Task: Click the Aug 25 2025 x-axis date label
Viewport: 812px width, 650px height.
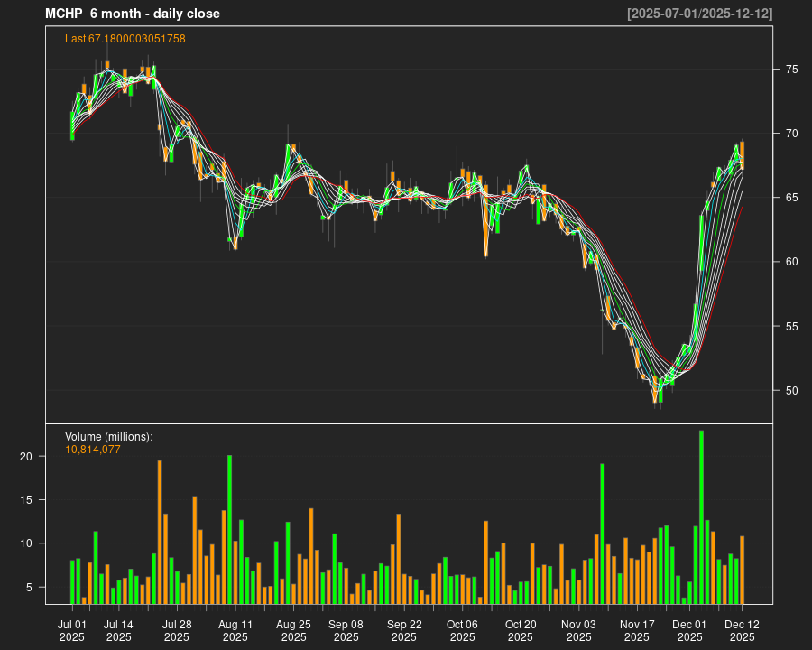Action: 293,630
